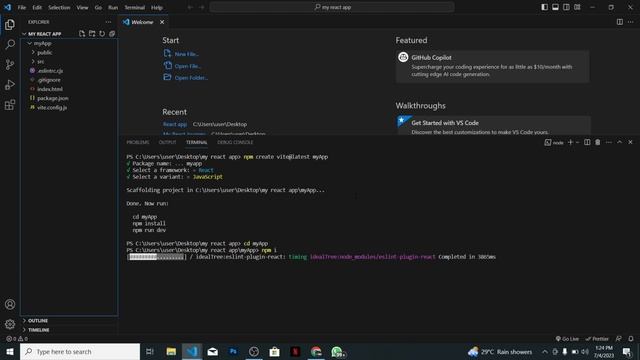The image size is (640, 360).
Task: Switch to the DEBUG CONSOLE tab
Action: (235, 142)
